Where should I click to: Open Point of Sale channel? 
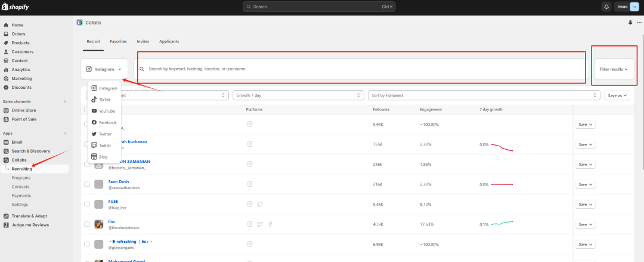click(24, 119)
